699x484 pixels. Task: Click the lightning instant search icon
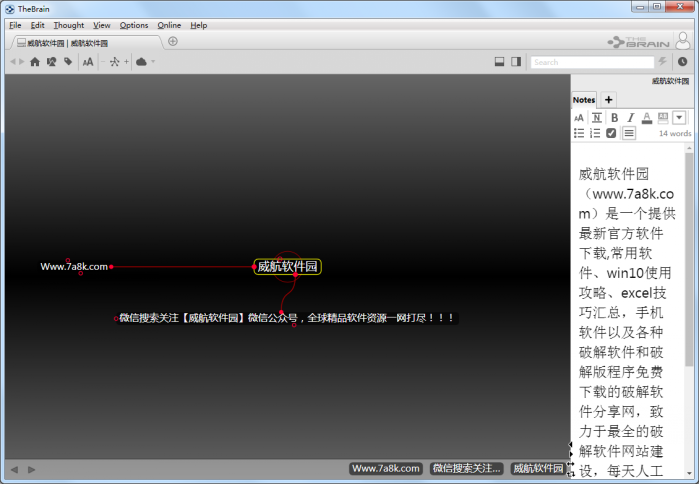[662, 62]
